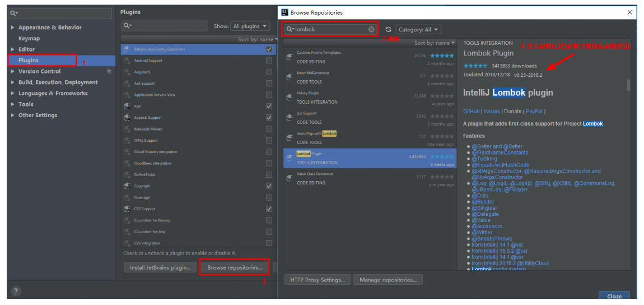Open the Show: All plugins dropdown
644x305 pixels.
pos(250,26)
